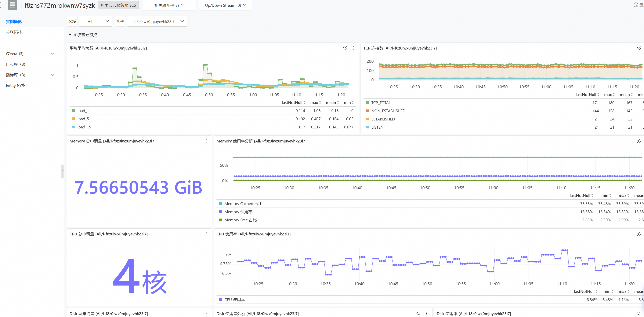Open the three-dot menu on Disk 总申请量 panel
The height and width of the screenshot is (317, 644).
click(x=206, y=314)
